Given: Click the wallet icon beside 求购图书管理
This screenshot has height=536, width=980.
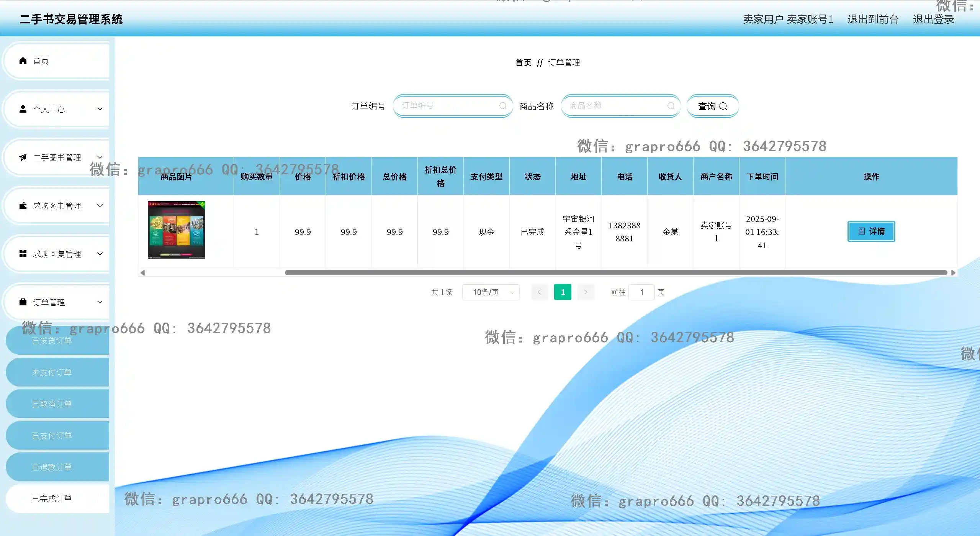Looking at the screenshot, I should point(23,206).
